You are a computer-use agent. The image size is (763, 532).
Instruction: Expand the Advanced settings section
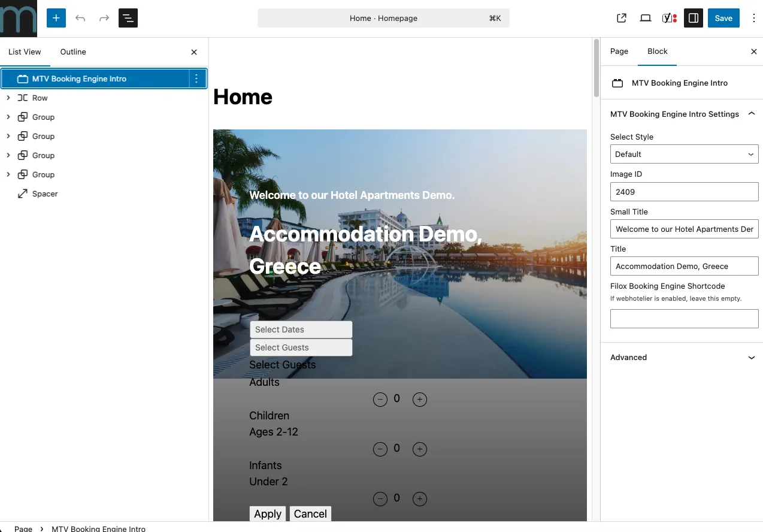(751, 358)
